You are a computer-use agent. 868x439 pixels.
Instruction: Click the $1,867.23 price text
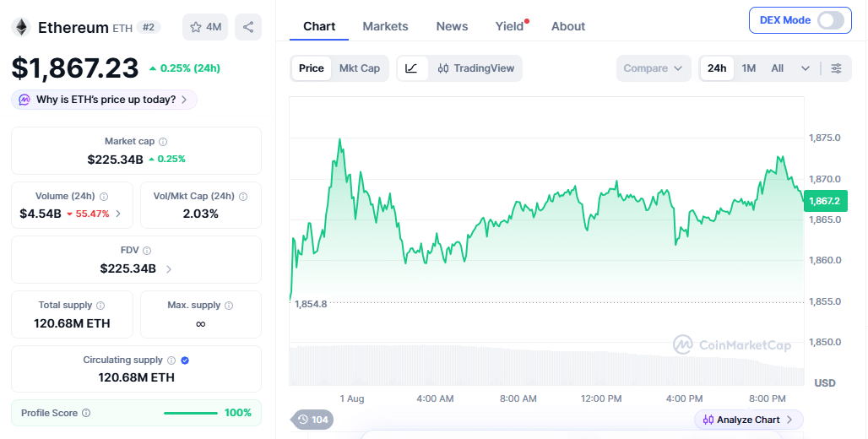coord(75,68)
